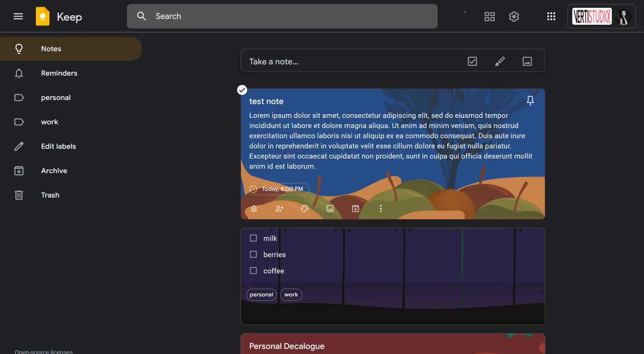644x354 pixels.
Task: Open Archive in the sidebar
Action: pyautogui.click(x=71, y=171)
